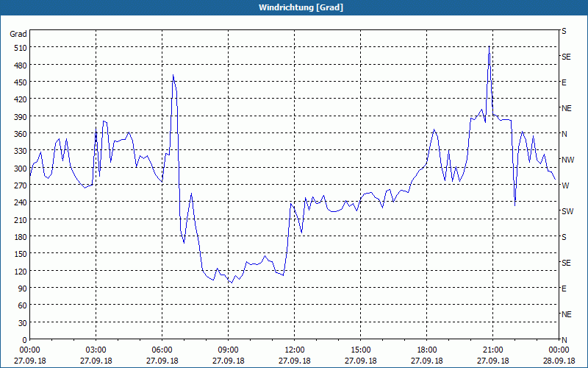The image size is (588, 368).
Task: Click the 03:00 time label on the x-axis
Action: click(x=96, y=350)
